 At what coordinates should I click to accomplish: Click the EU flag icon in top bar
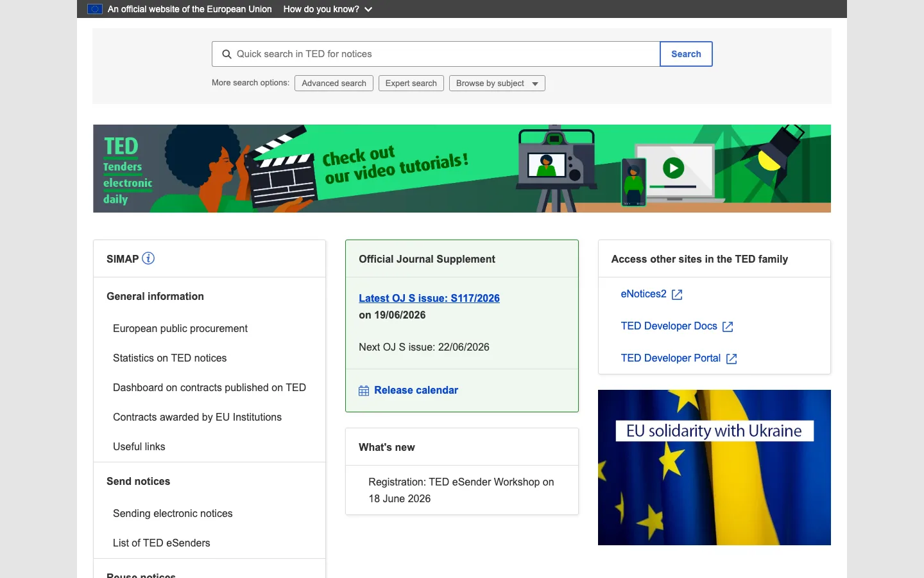point(95,9)
